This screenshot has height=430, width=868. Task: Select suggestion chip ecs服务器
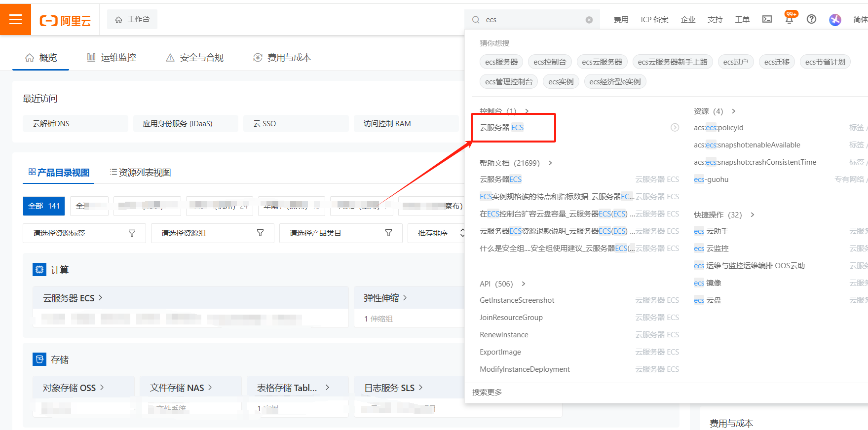click(x=501, y=62)
